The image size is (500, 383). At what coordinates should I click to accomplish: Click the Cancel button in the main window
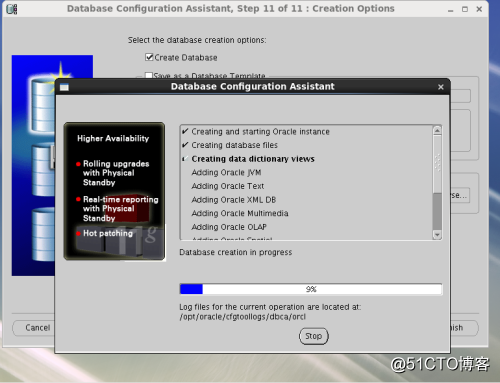(x=33, y=328)
